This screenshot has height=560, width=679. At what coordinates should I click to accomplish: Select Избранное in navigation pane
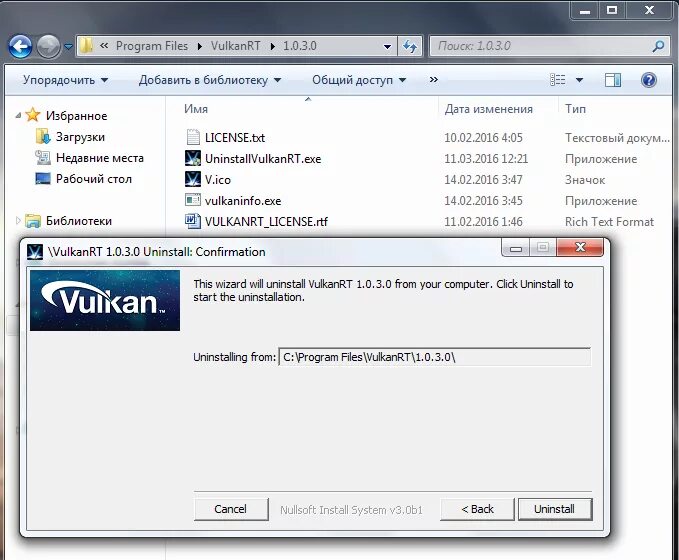[76, 116]
